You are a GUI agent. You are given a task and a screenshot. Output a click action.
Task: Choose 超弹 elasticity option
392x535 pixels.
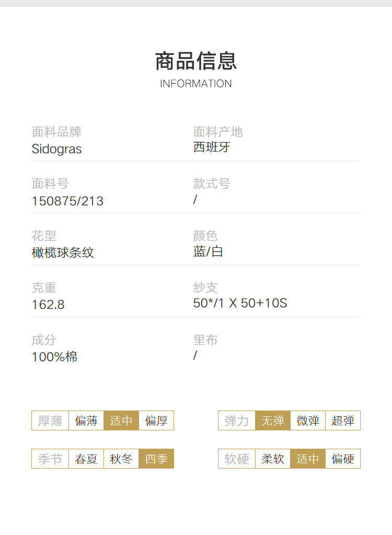coord(343,420)
